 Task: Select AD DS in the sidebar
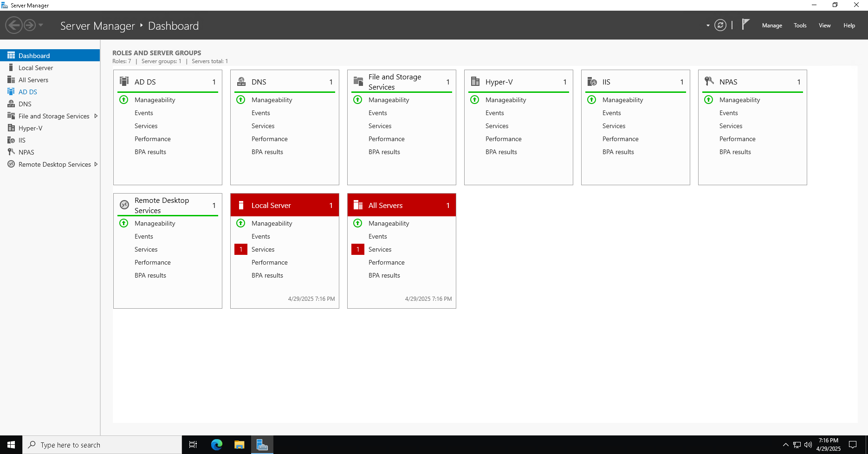[50, 92]
